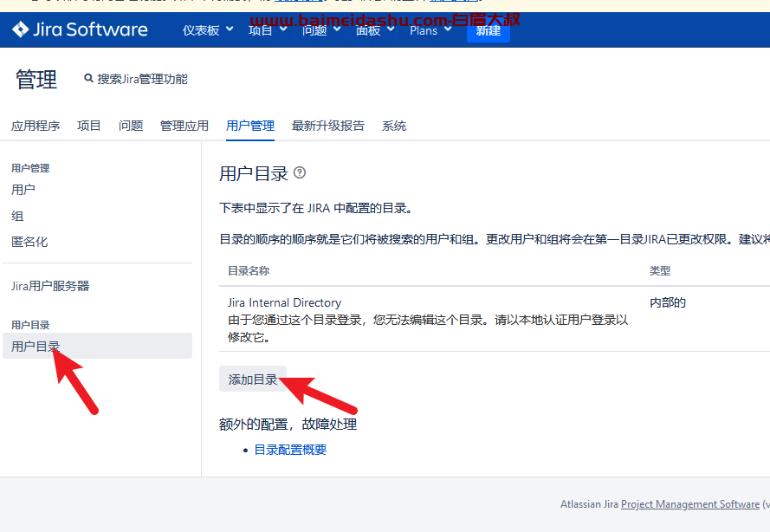Expand the 仪表板 dropdown menu

click(x=208, y=30)
